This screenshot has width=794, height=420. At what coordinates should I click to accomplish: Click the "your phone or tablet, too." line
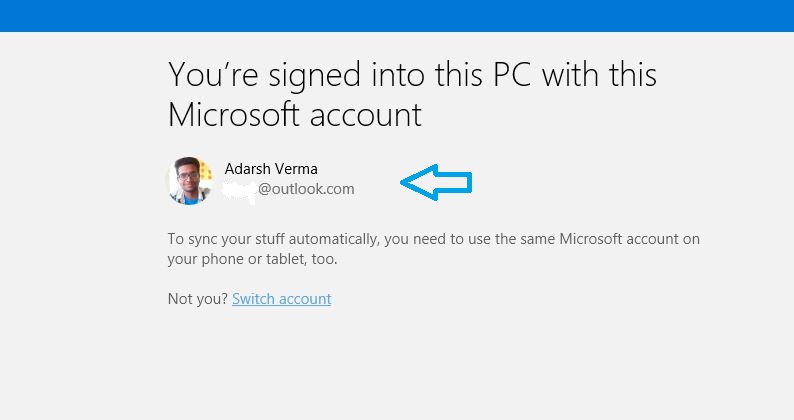click(x=252, y=259)
